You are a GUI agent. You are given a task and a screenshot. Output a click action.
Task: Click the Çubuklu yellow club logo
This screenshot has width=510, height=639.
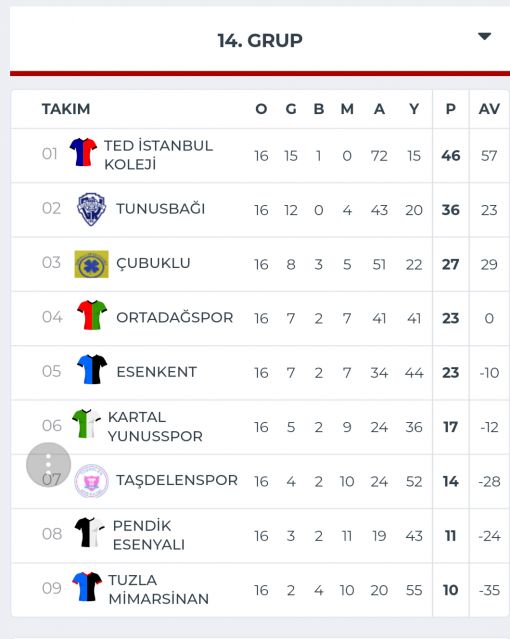tap(91, 264)
